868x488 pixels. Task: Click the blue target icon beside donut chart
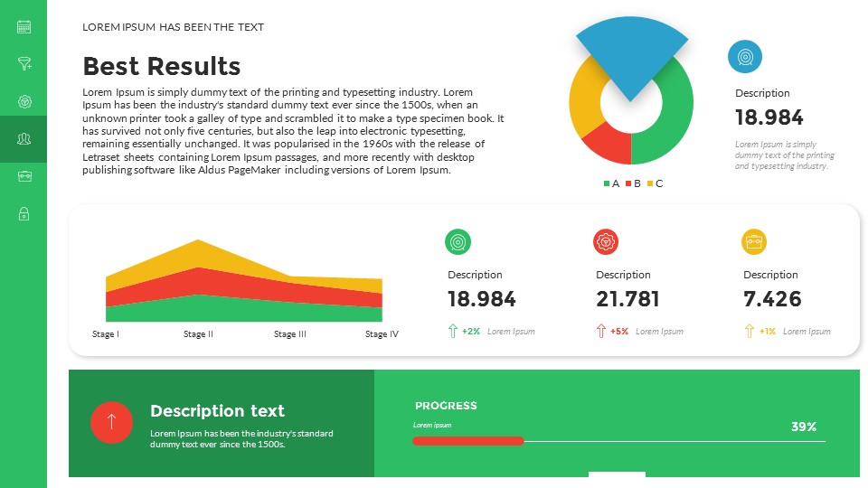pos(744,56)
